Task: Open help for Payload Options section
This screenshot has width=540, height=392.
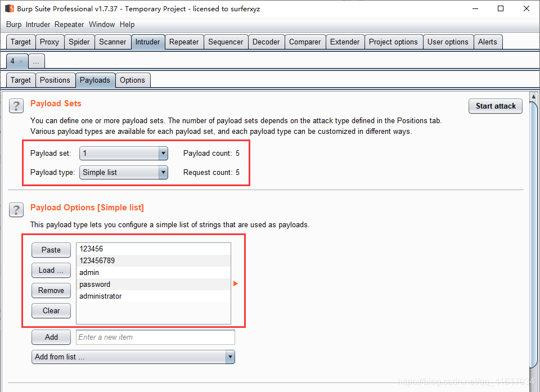Action: pos(16,210)
